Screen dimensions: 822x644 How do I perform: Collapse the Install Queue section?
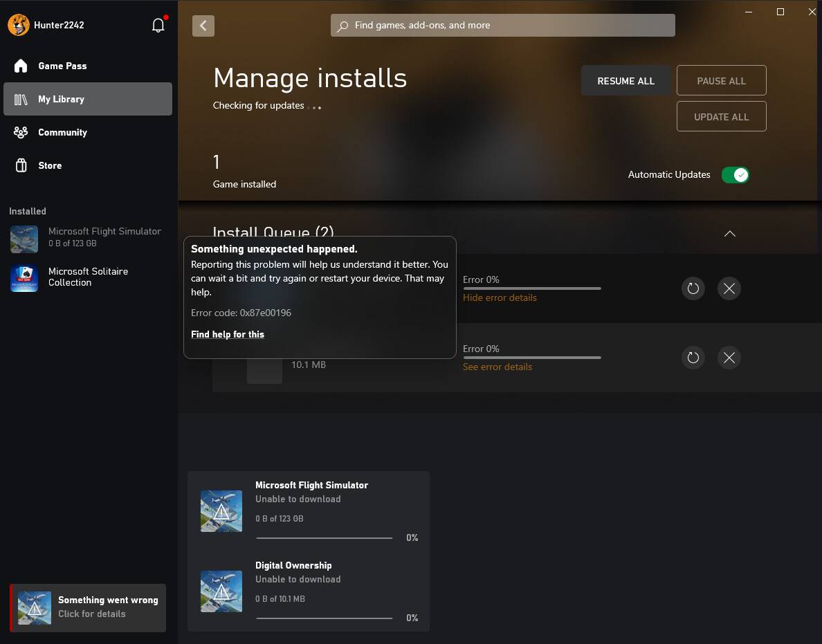pos(729,234)
